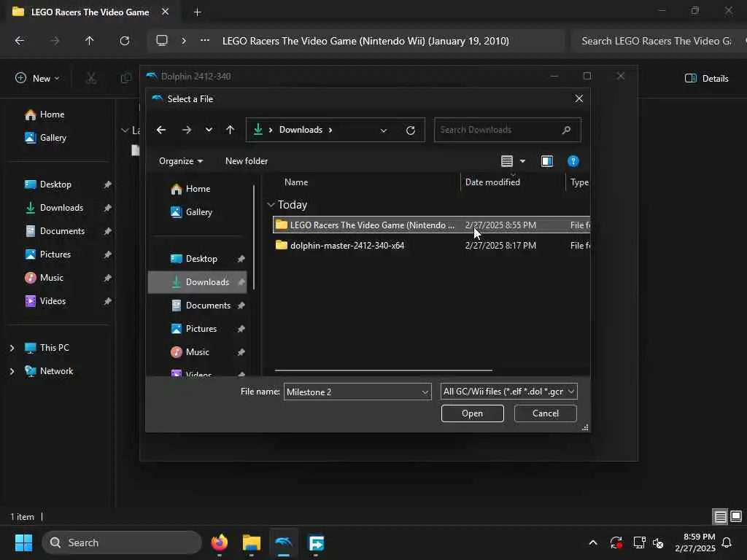Open the file type filter dropdown

(x=508, y=392)
